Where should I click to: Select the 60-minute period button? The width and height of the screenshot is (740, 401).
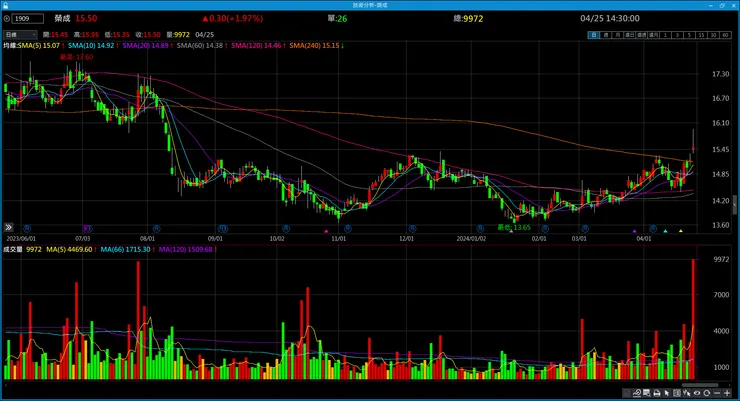point(725,35)
